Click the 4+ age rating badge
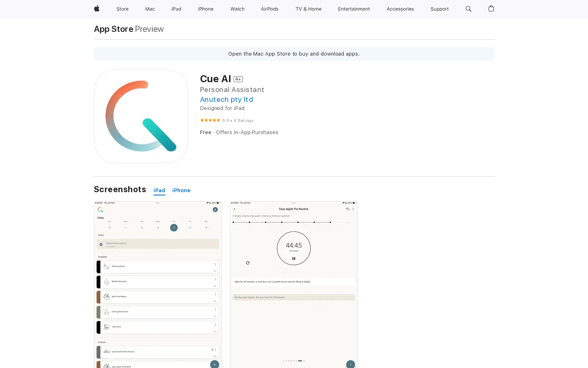Image resolution: width=588 pixels, height=368 pixels. (238, 79)
